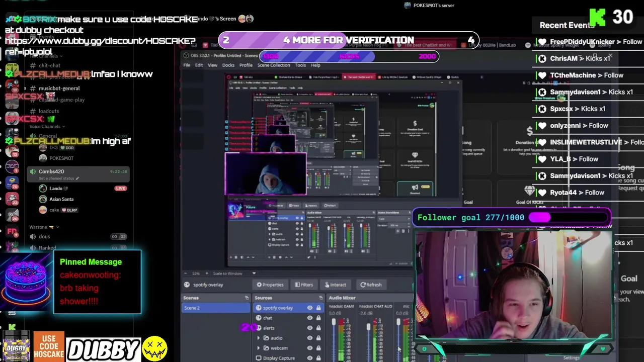Viewport: 644px width, 362px height.
Task: Open the loadouts channel in Discord
Action: click(x=49, y=111)
